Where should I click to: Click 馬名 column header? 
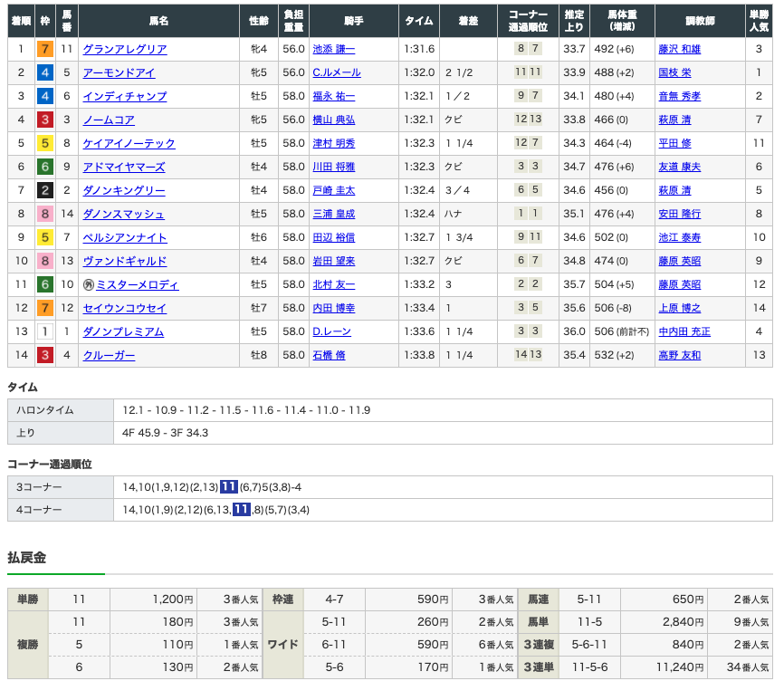pos(159,21)
